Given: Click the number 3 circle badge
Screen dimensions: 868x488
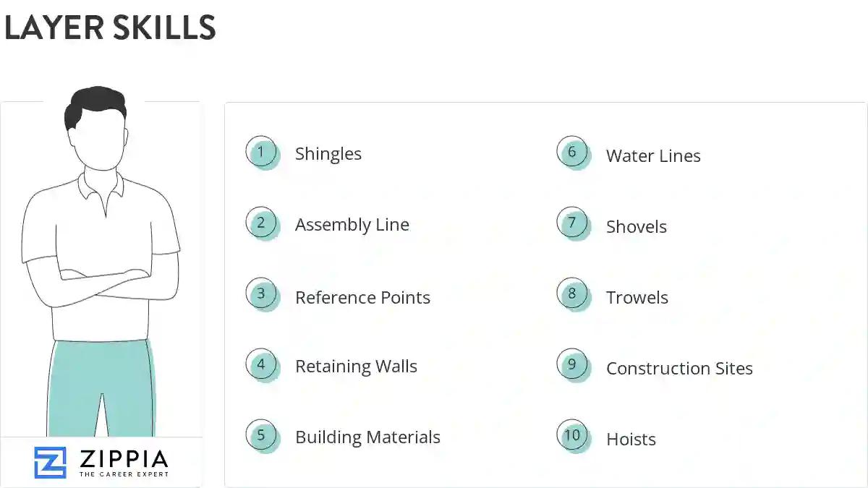Looking at the screenshot, I should [x=261, y=295].
